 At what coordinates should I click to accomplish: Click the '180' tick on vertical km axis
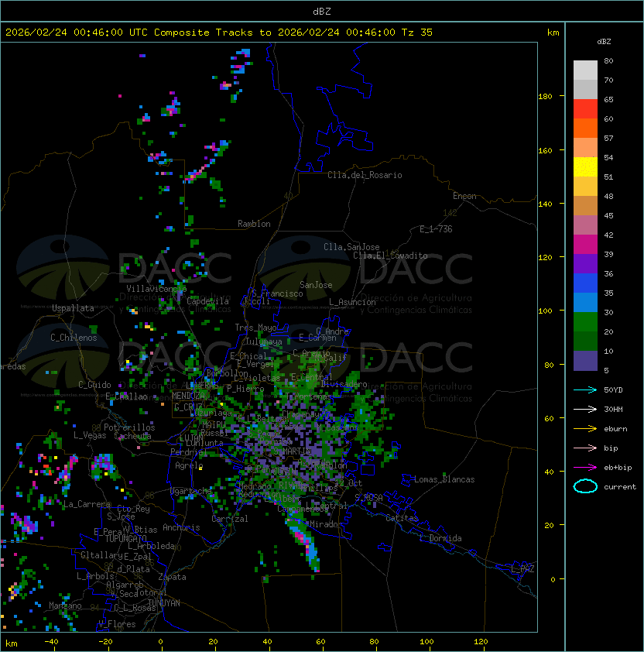(545, 97)
